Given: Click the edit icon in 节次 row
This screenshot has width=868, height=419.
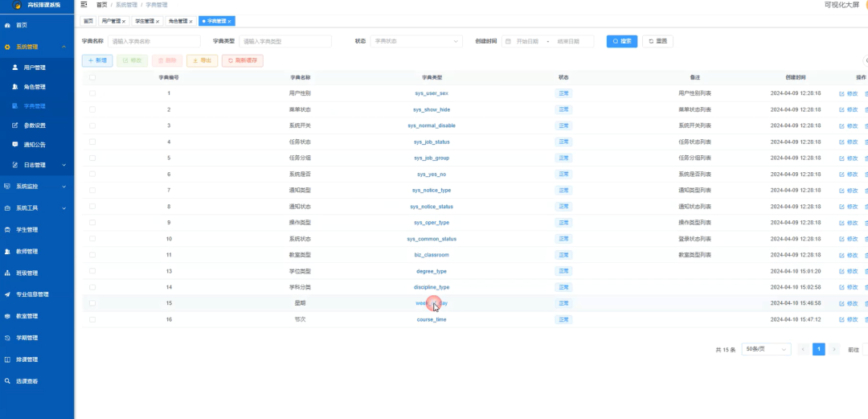Looking at the screenshot, I should coord(842,320).
